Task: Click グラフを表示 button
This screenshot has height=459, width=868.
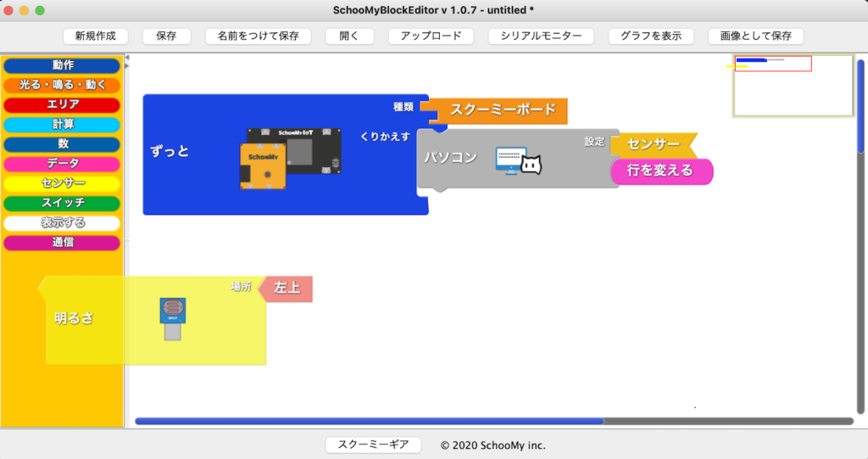Action: [x=651, y=36]
